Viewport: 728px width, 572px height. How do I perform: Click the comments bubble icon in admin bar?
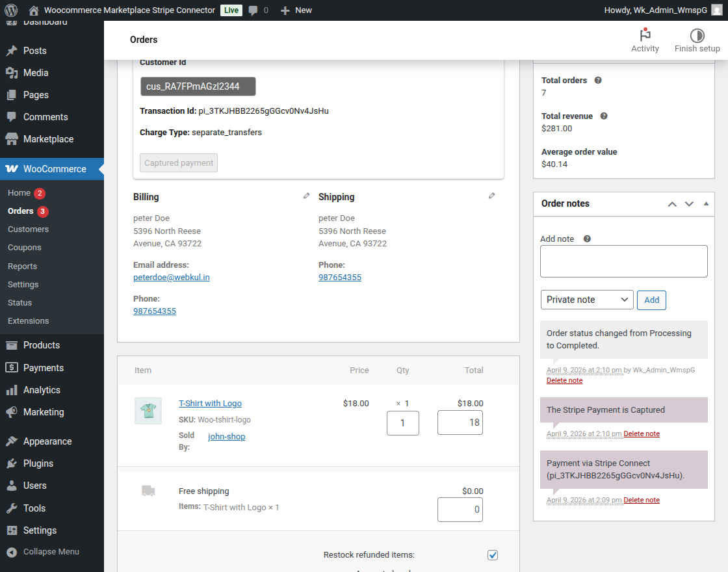pos(253,10)
